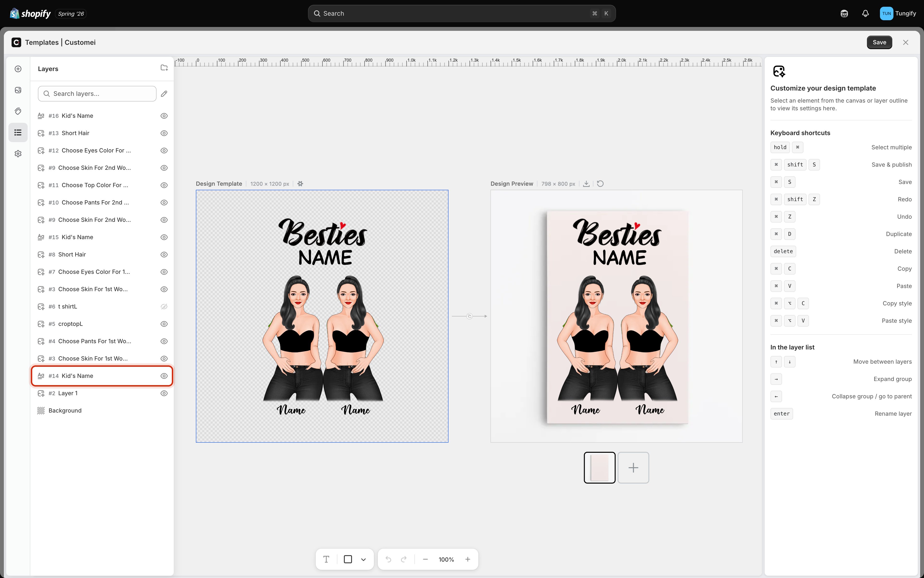Click the Shopify logo
924x578 pixels.
click(31, 13)
